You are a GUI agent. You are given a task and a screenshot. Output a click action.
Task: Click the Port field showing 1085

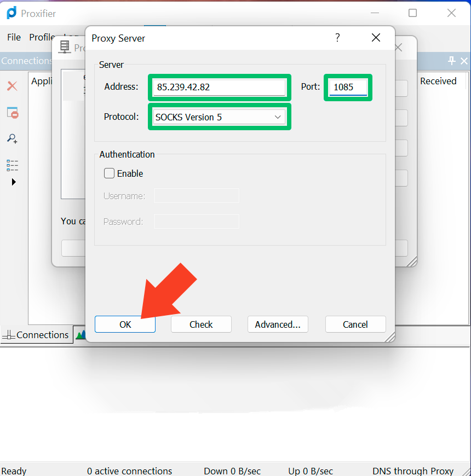pos(348,87)
